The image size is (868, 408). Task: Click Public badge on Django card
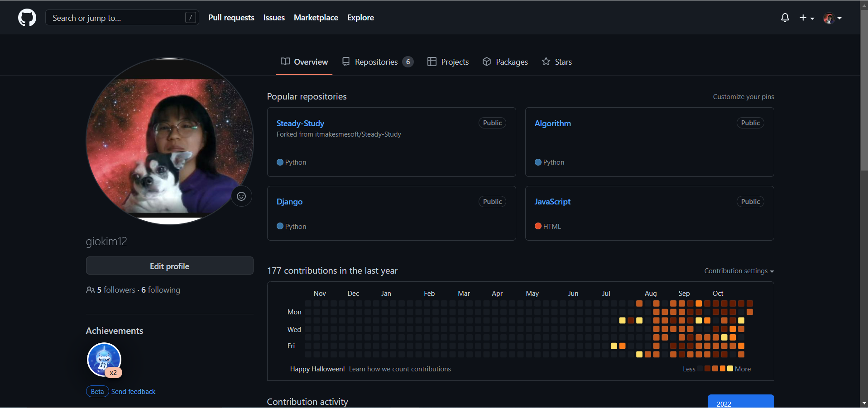[492, 202]
